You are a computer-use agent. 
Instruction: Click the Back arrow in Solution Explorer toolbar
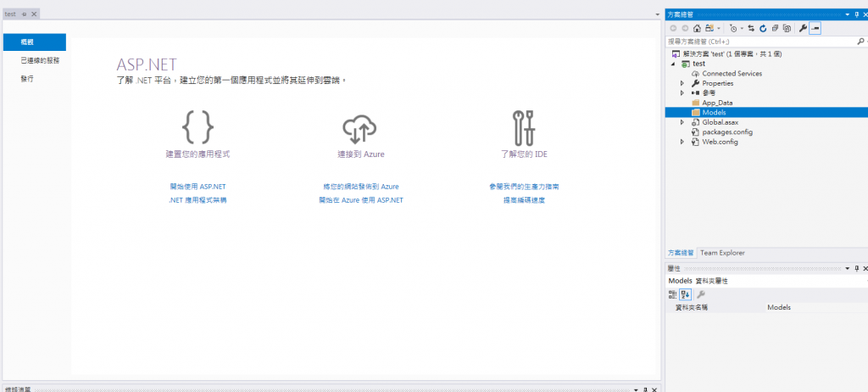point(673,28)
